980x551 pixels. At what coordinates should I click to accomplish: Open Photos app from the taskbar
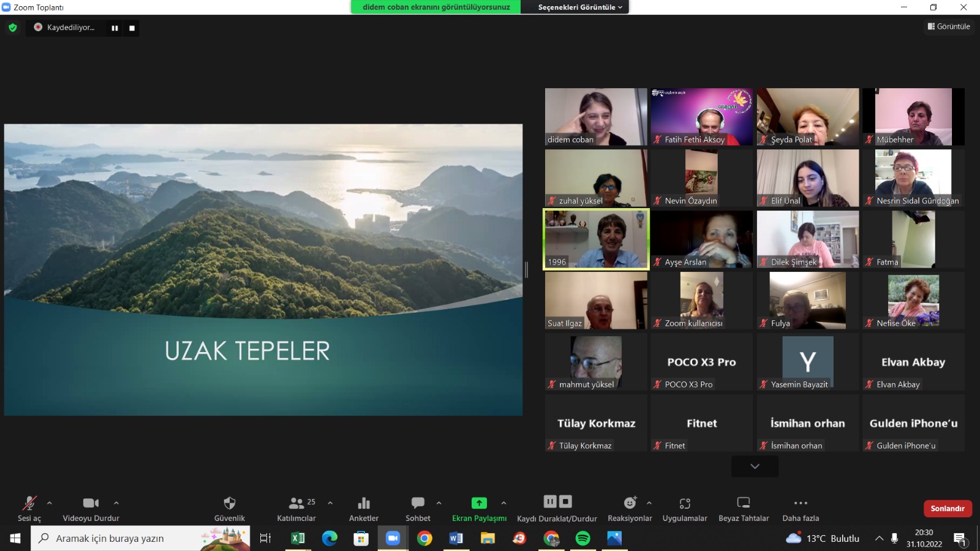pyautogui.click(x=614, y=538)
